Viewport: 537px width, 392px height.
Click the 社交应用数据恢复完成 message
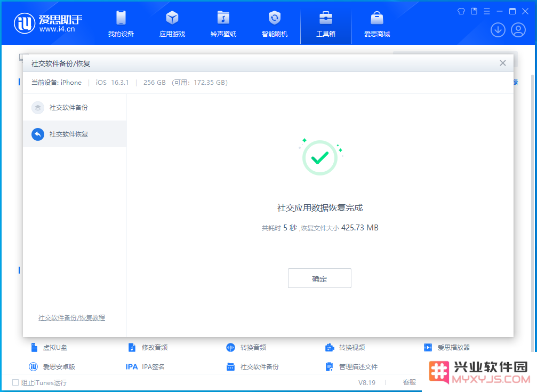click(x=320, y=207)
